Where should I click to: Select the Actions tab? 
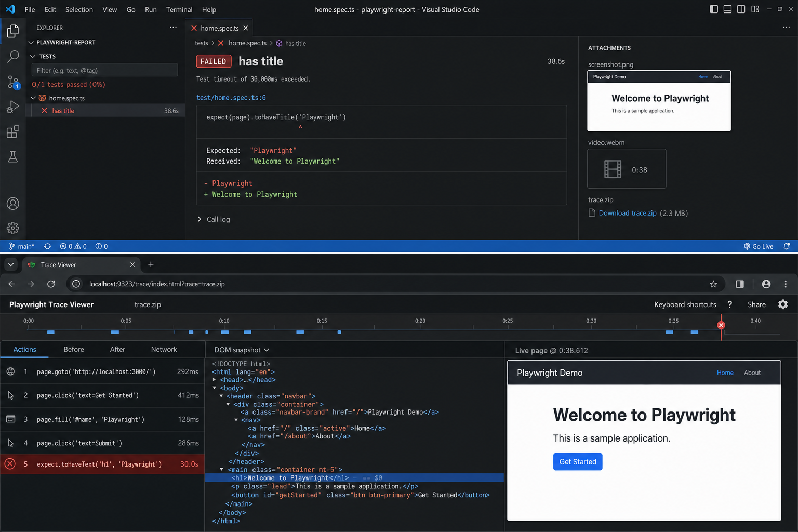pyautogui.click(x=24, y=349)
